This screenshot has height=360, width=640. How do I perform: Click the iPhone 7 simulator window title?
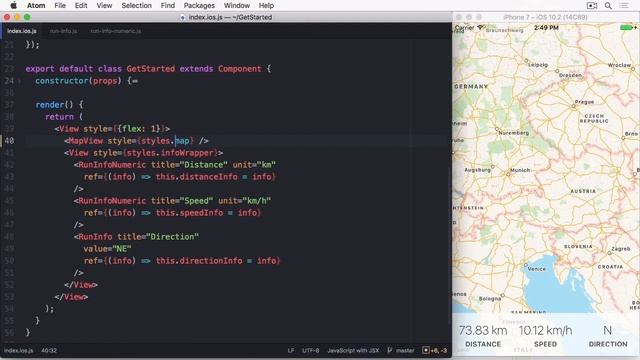point(545,17)
